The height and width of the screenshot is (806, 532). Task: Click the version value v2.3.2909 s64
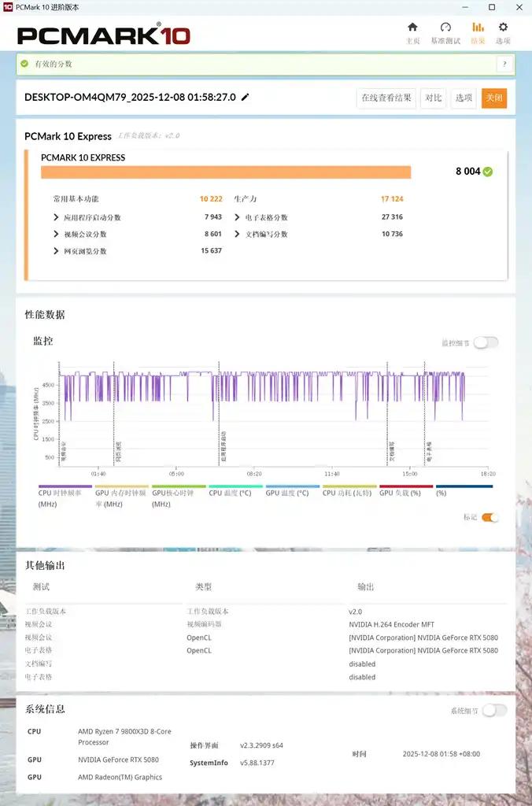[261, 745]
